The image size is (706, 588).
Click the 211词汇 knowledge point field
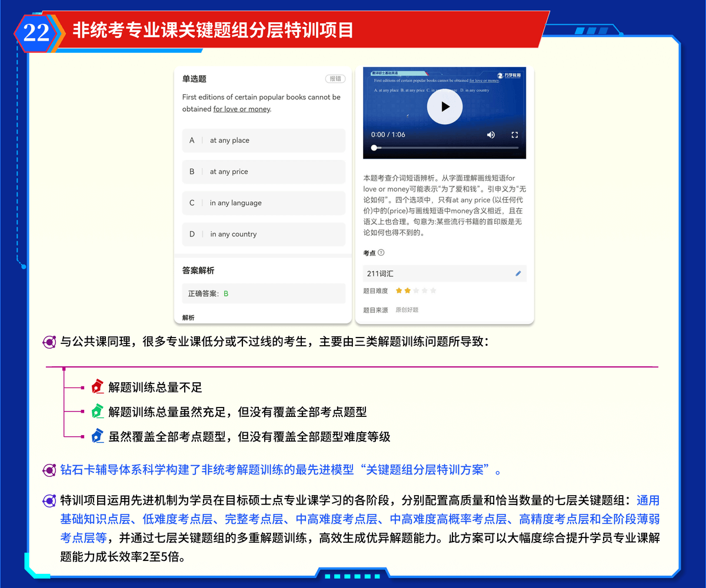435,273
